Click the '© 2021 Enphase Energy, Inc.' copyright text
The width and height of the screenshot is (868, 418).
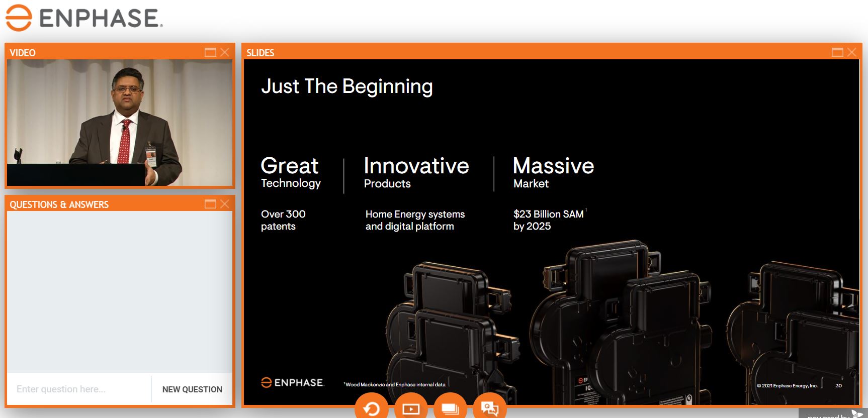(x=787, y=386)
